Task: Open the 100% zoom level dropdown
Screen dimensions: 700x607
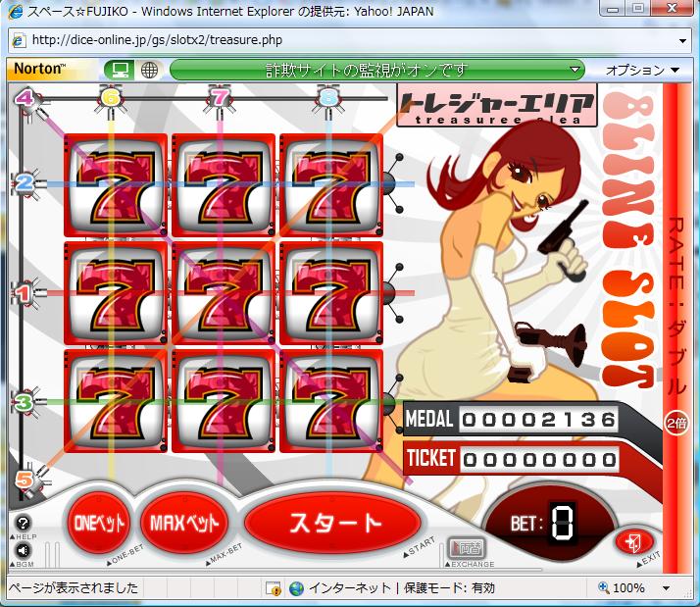Action: 667,588
